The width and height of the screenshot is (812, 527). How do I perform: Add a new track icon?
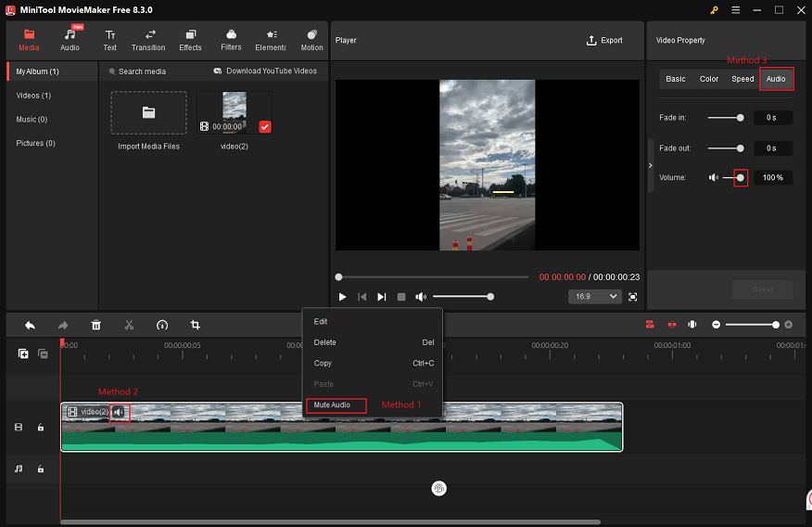[x=23, y=353]
